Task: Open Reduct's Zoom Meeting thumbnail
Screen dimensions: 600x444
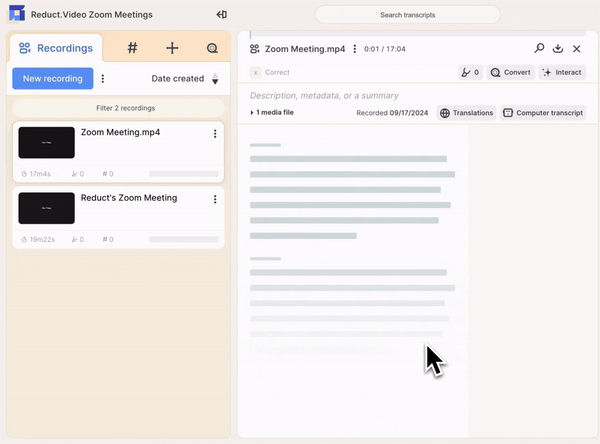Action: (x=46, y=208)
